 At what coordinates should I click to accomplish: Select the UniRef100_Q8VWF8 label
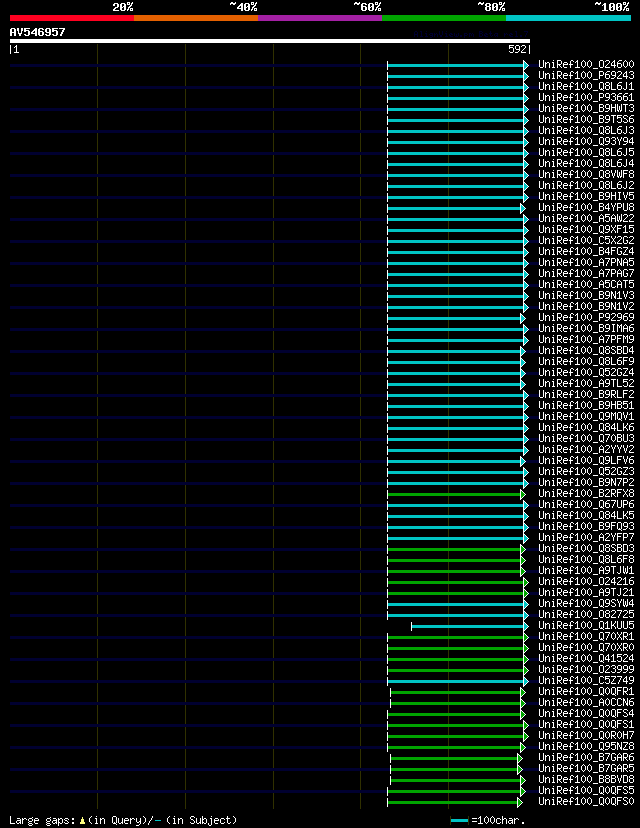tap(586, 174)
